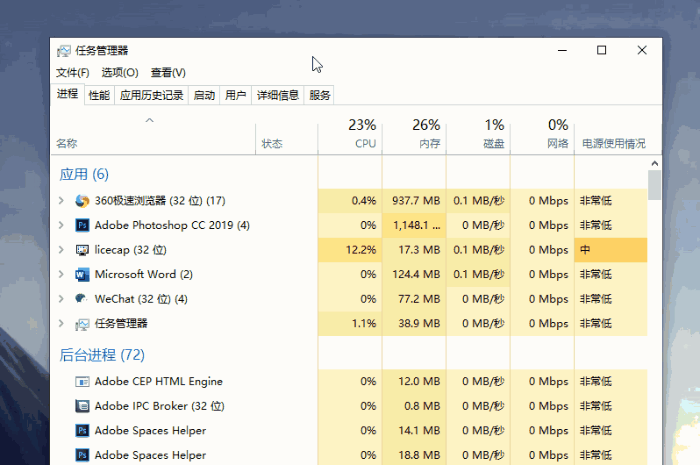Click the Adobe IPC Broker icon
700x465 pixels.
tap(83, 406)
